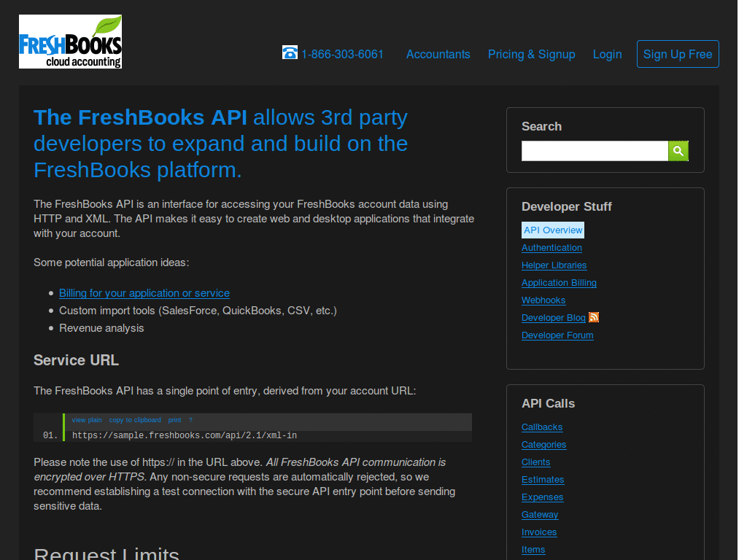The height and width of the screenshot is (560, 747).
Task: Click the green magnifier search button
Action: pos(678,151)
